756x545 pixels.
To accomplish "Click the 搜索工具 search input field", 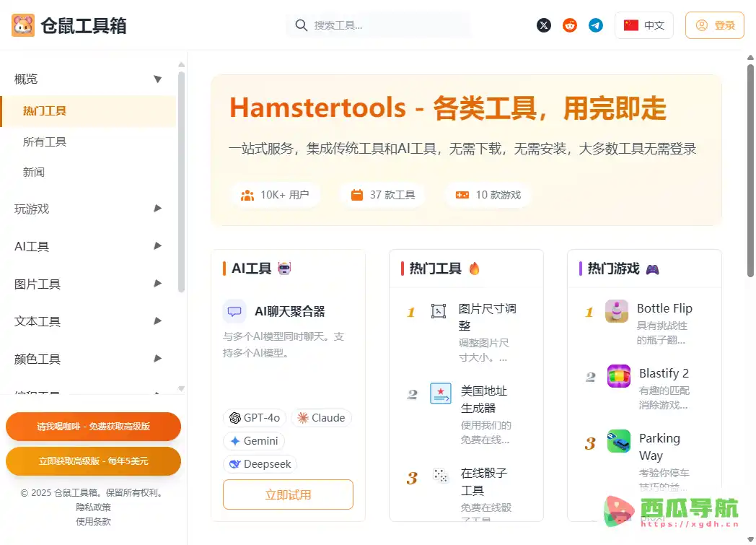I will coord(379,25).
